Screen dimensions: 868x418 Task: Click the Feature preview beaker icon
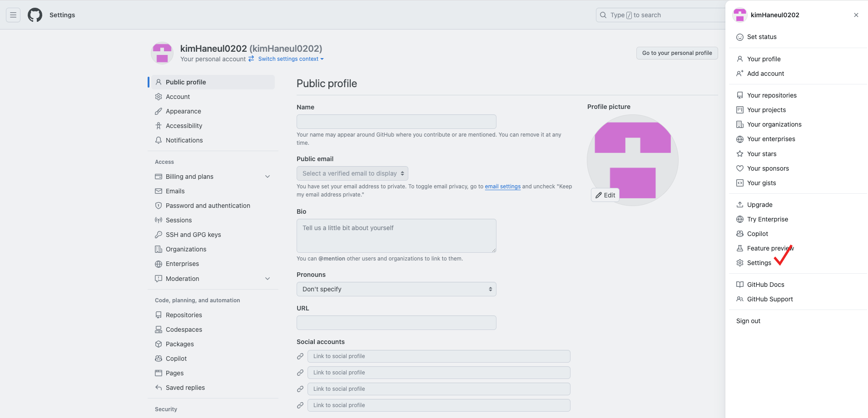(x=740, y=248)
